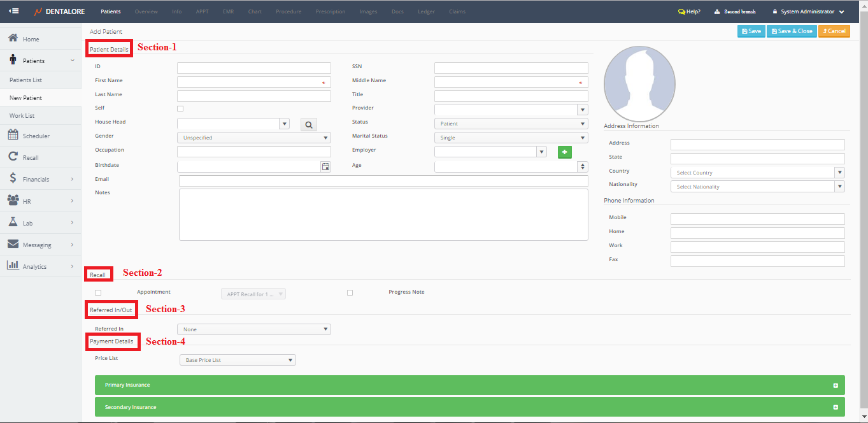Open the Gender dropdown
The width and height of the screenshot is (868, 423).
click(x=253, y=138)
